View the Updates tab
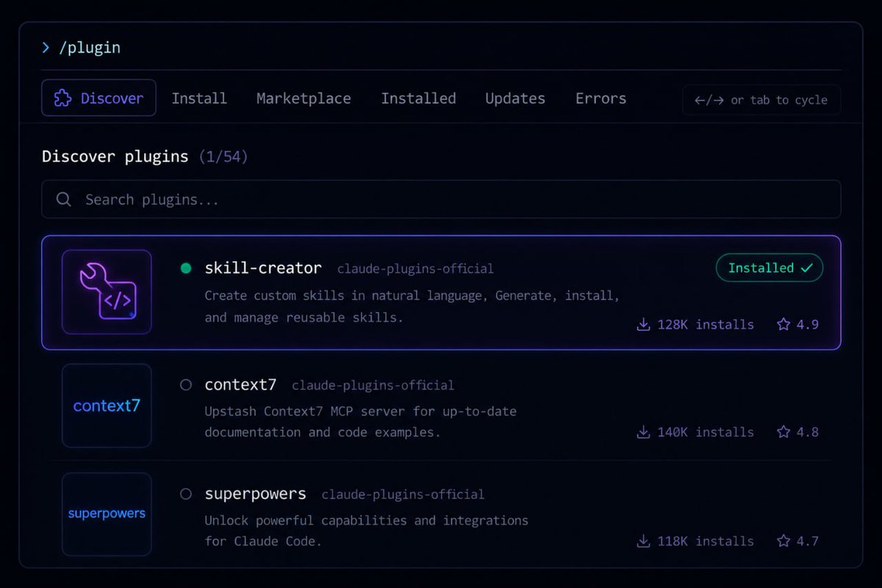Screen dimensions: 882x588 pyautogui.click(x=515, y=98)
